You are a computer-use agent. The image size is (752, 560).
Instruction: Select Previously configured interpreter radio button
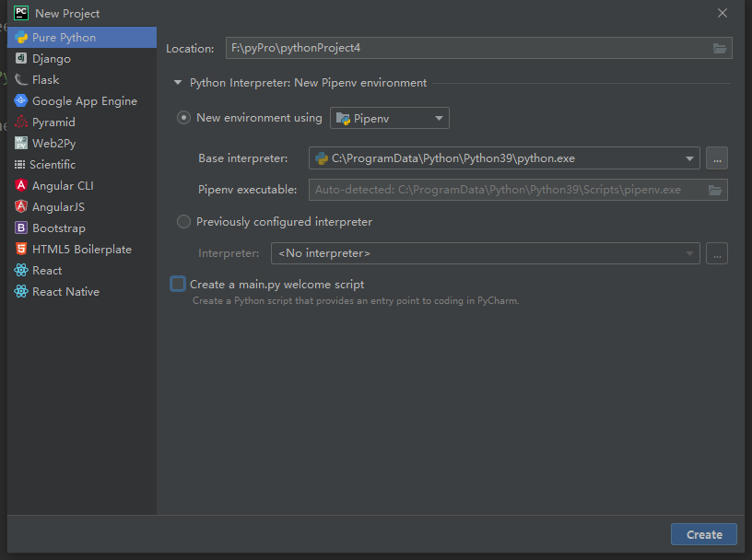click(x=183, y=221)
